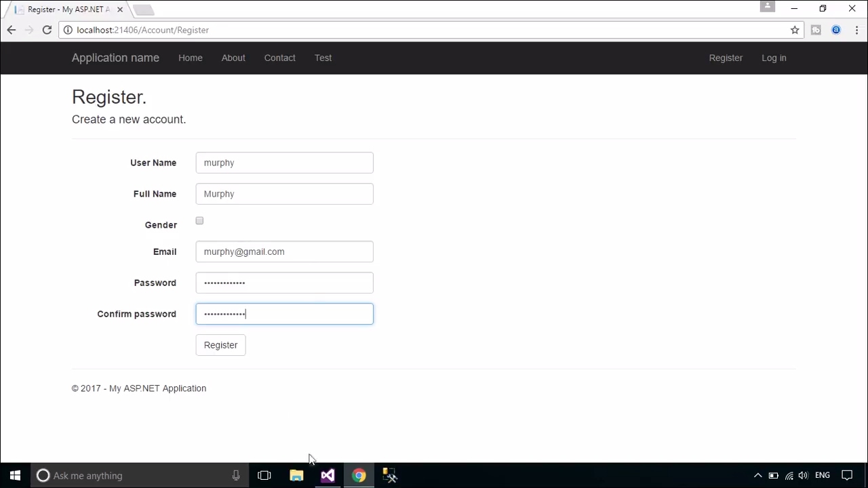868x488 pixels.
Task: Open a new browser tab
Action: (143, 9)
